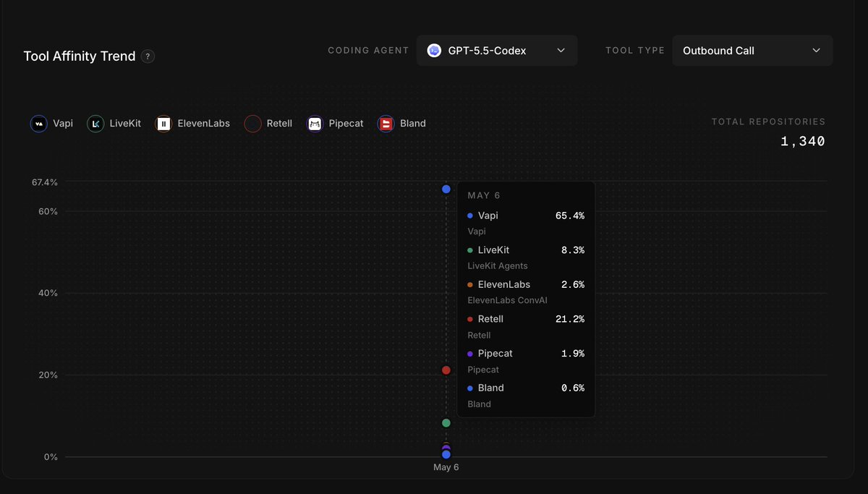Screen dimensions: 868x494
Task: Click the '1.9%' Pipecat value in tooltip
Action: point(573,354)
